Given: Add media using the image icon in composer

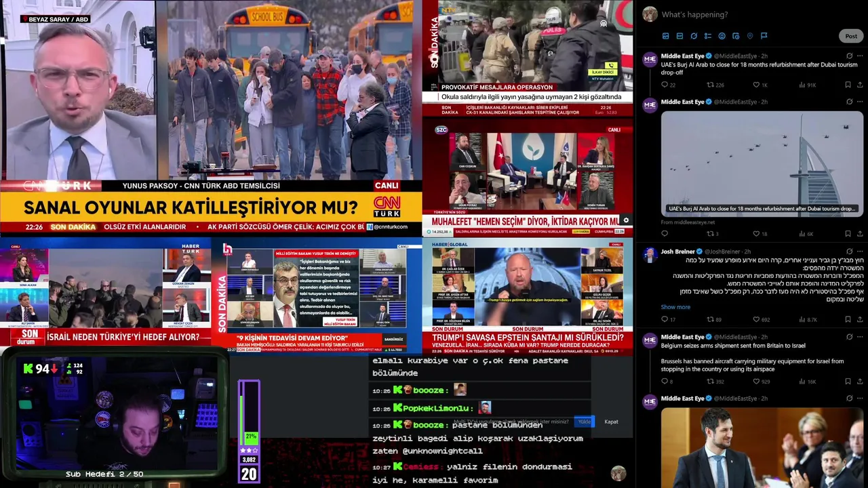Looking at the screenshot, I should pos(665,36).
